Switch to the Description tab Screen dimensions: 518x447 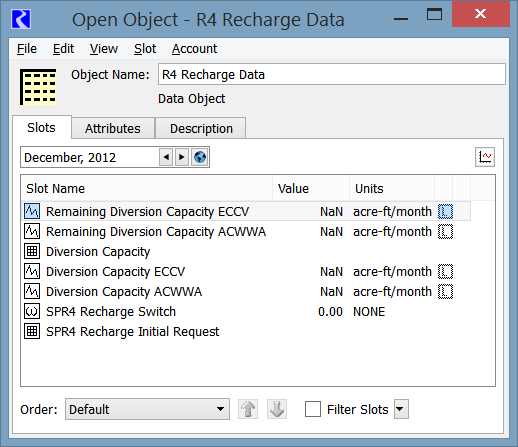[201, 128]
